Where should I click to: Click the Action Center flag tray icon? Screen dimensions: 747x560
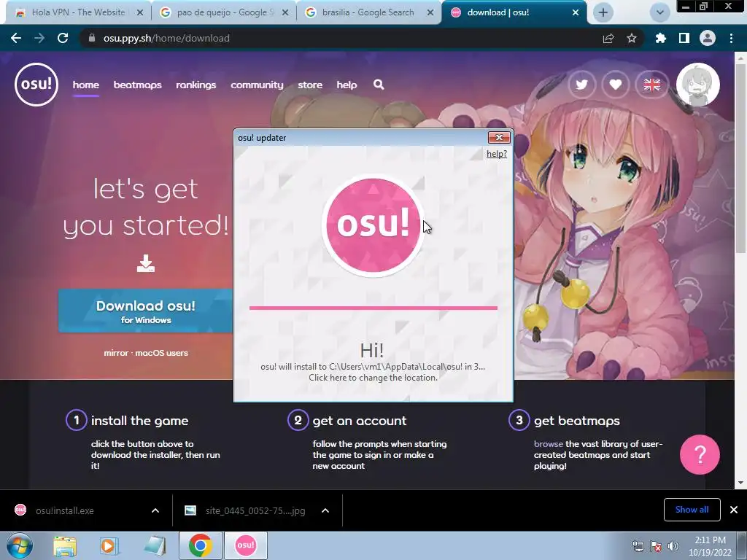pyautogui.click(x=656, y=546)
